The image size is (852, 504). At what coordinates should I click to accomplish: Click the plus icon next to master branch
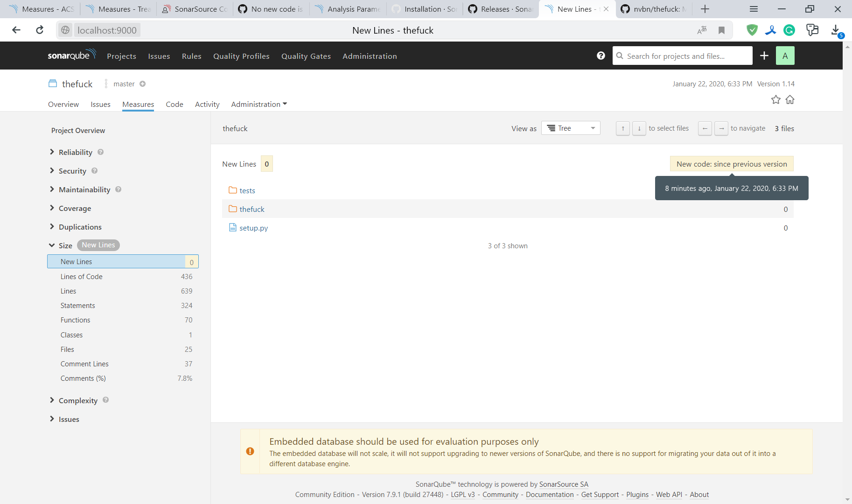tap(143, 84)
